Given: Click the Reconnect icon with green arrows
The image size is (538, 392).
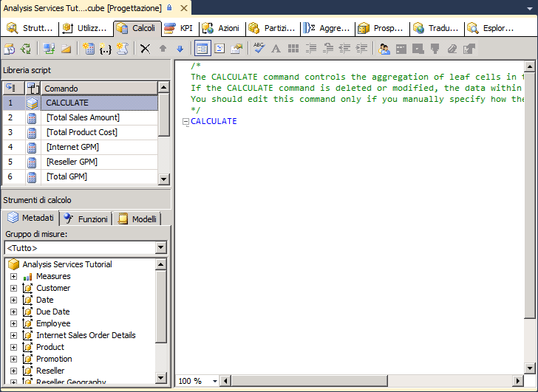Looking at the screenshot, I should (26, 49).
